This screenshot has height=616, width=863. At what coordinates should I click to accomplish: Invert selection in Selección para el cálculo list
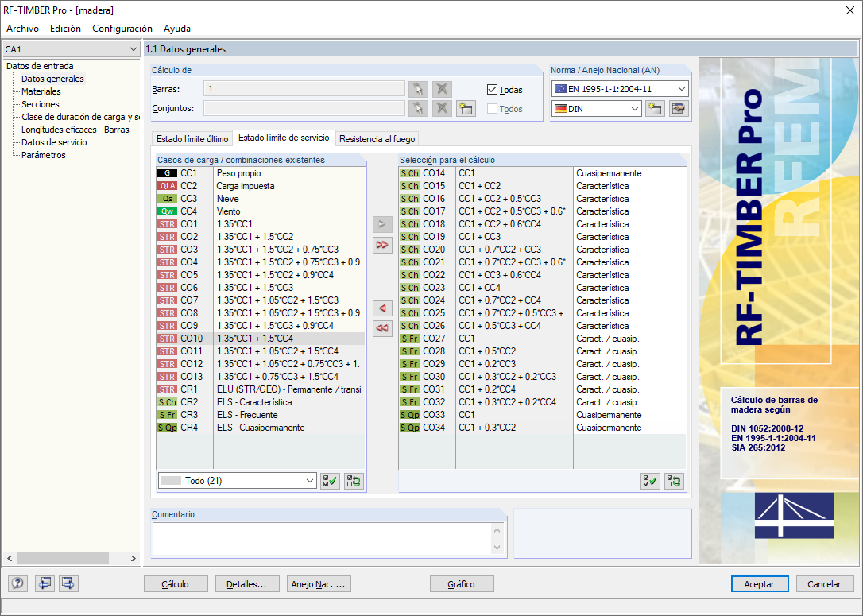(x=674, y=481)
